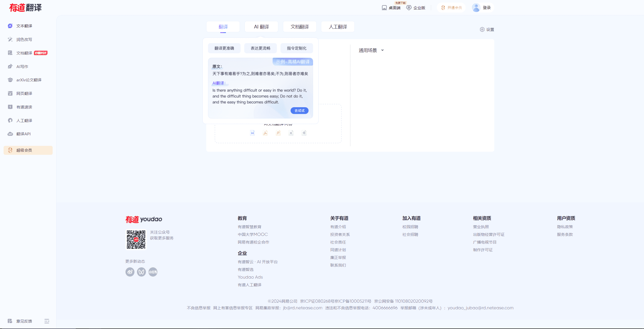Open the 服务条款 link
The image size is (644, 329).
coord(565,234)
